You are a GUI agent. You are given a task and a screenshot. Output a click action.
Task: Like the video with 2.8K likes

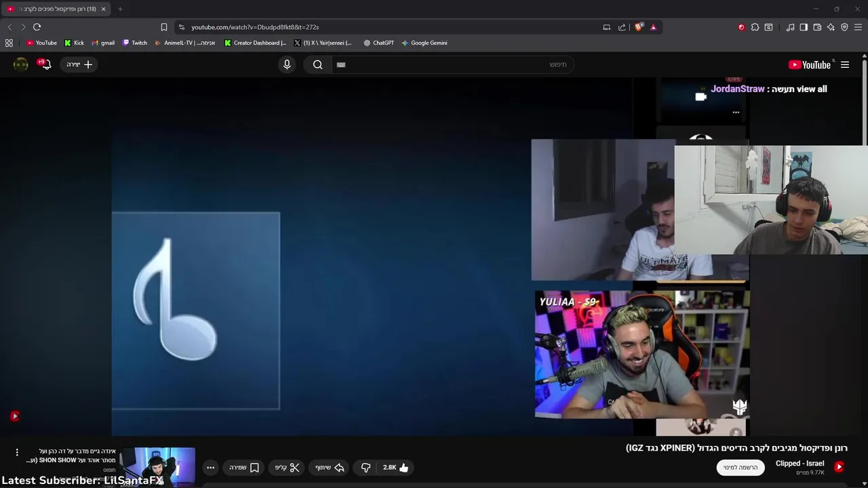point(396,468)
